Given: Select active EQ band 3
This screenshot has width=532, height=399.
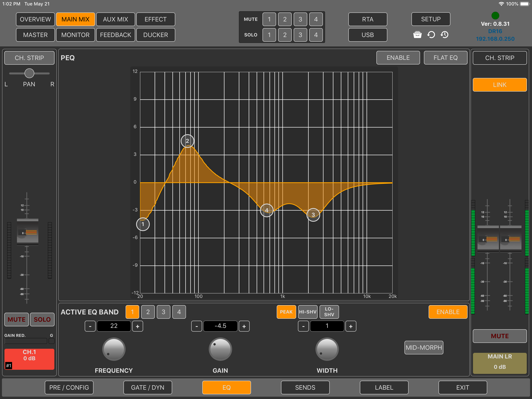Looking at the screenshot, I should click(163, 312).
